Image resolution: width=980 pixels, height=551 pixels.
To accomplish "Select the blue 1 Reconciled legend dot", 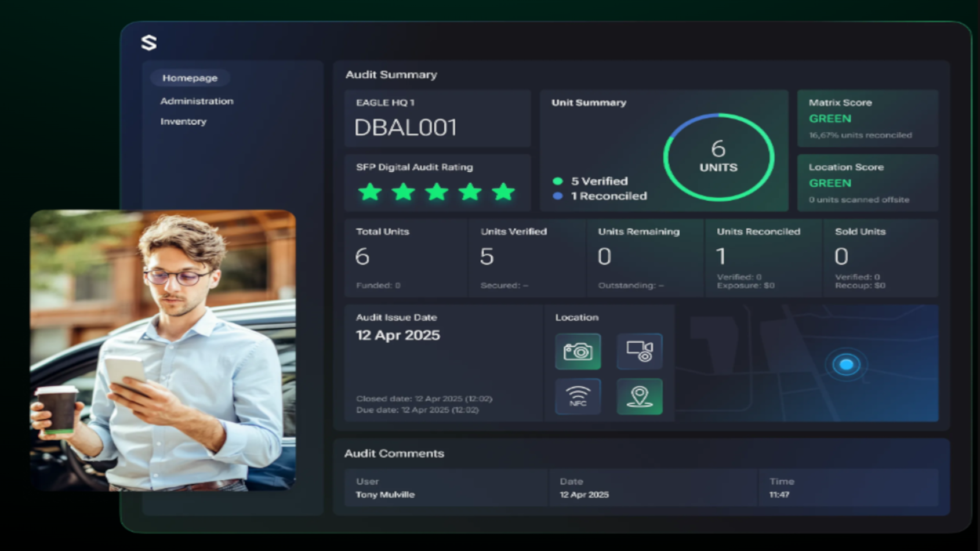I will point(558,196).
